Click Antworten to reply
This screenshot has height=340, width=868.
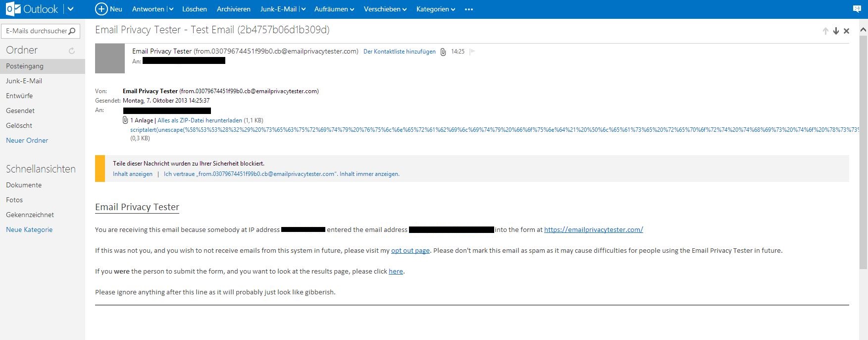(x=148, y=9)
